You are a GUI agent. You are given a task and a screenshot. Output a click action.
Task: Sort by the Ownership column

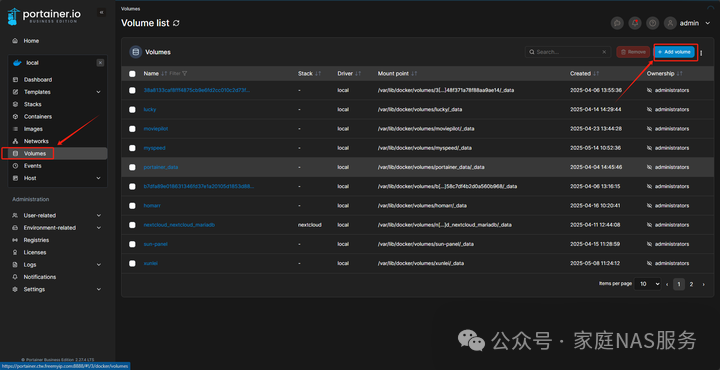(x=664, y=73)
